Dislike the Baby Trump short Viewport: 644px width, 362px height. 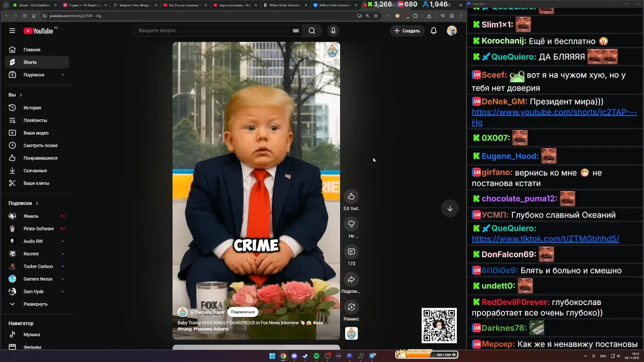[x=351, y=224]
